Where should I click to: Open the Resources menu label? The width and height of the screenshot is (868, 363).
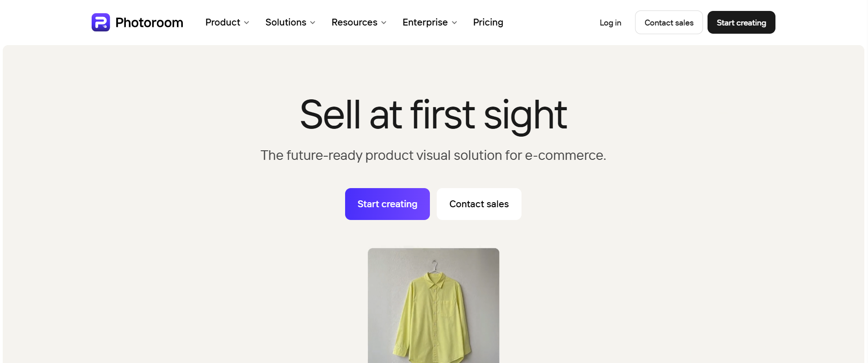point(354,22)
